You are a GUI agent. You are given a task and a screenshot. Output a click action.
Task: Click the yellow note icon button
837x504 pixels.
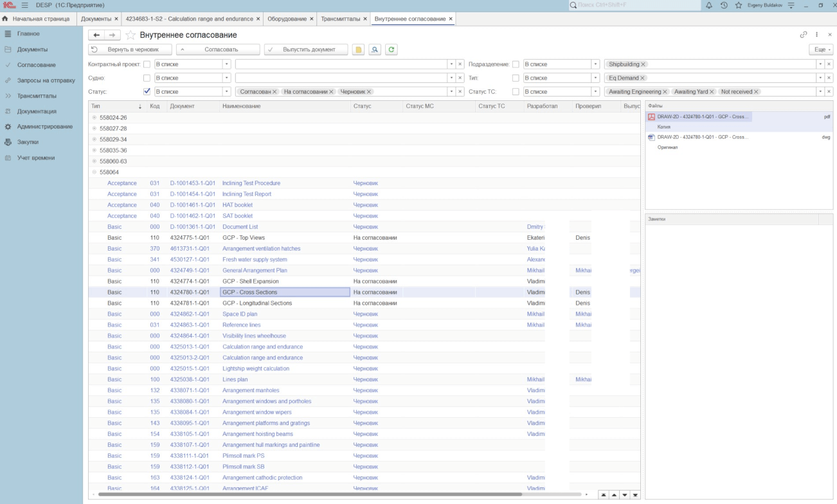pyautogui.click(x=358, y=50)
